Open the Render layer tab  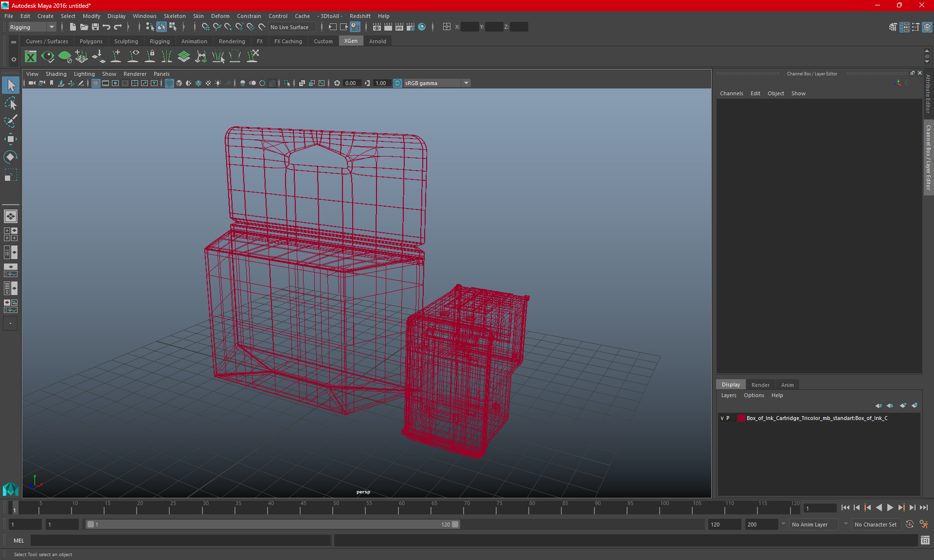[760, 385]
